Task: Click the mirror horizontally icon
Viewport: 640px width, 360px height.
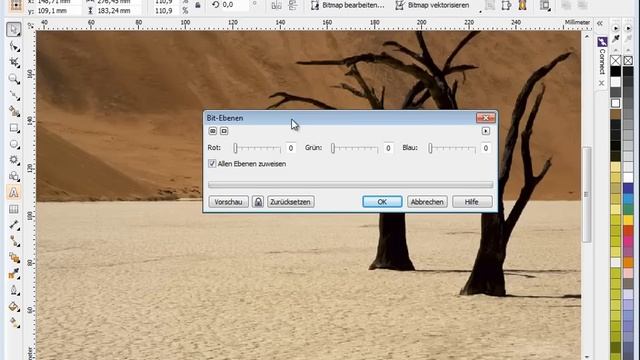Action: 276,5
